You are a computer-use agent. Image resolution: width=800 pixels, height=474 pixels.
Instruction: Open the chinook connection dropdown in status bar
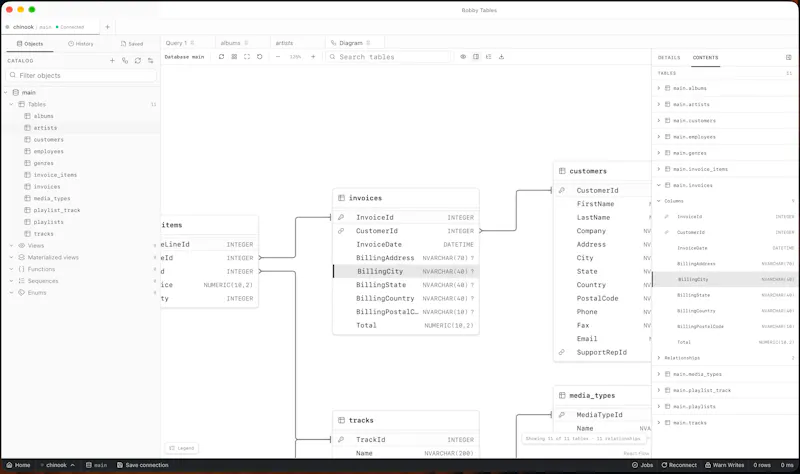pyautogui.click(x=58, y=465)
